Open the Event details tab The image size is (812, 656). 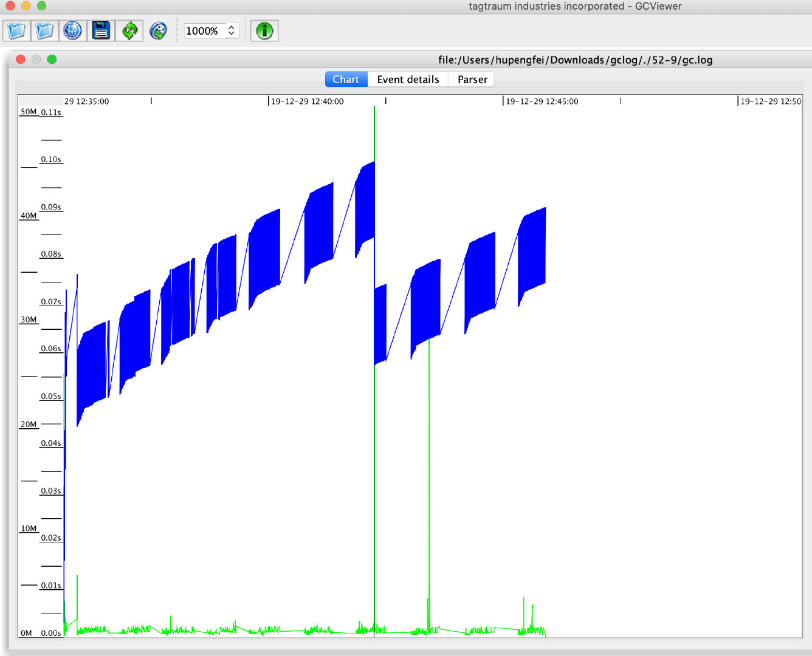point(408,80)
